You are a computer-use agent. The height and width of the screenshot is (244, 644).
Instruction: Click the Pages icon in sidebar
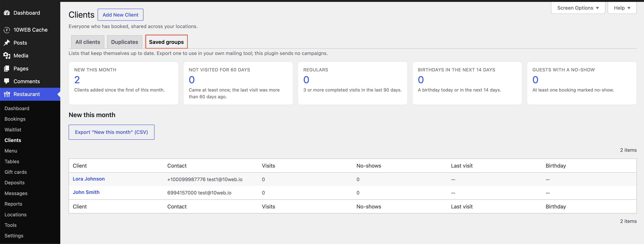[x=7, y=68]
